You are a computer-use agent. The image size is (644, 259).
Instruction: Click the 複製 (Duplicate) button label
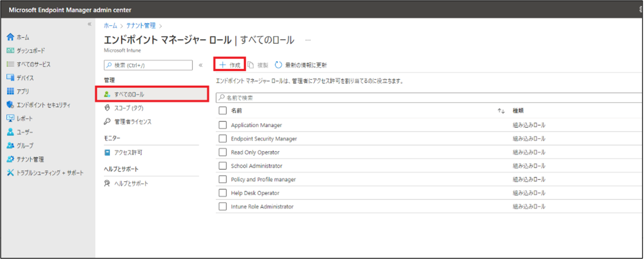262,65
